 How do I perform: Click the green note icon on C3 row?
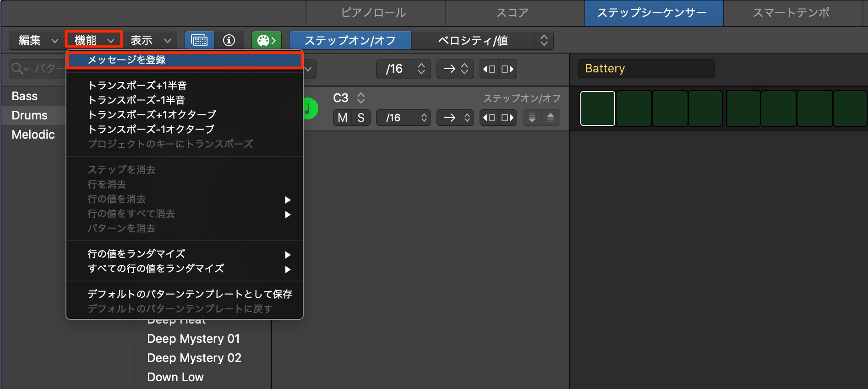pos(311,108)
